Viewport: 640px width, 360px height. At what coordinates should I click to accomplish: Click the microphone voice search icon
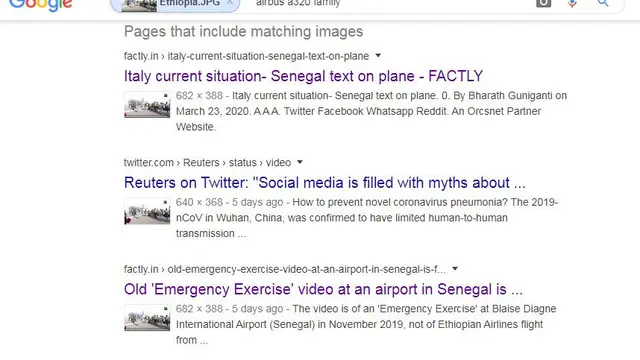(x=572, y=3)
